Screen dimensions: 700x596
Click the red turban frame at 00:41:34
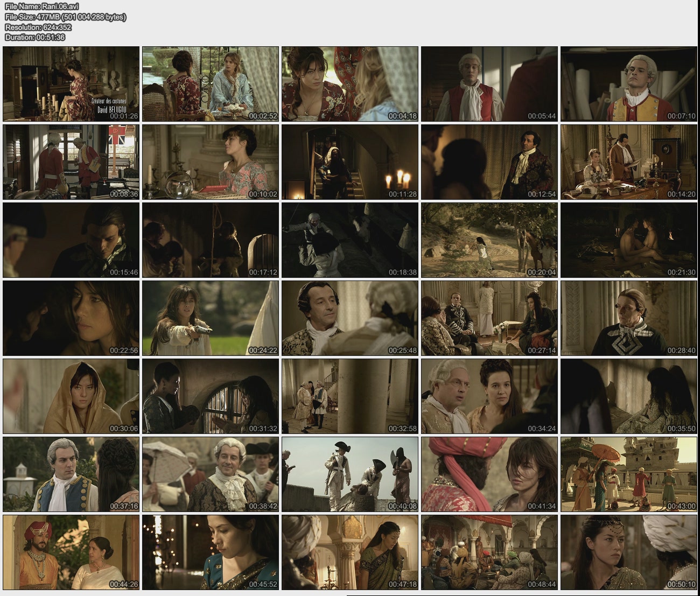(489, 474)
